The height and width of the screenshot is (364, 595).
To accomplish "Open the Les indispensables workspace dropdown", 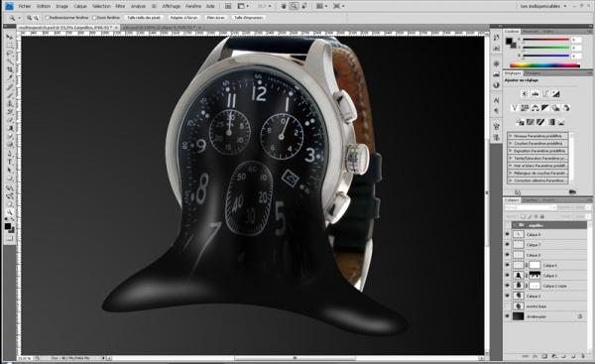I will (543, 6).
